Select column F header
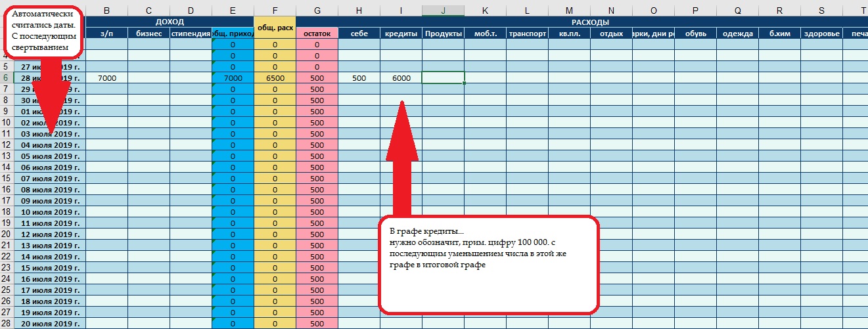 click(275, 11)
